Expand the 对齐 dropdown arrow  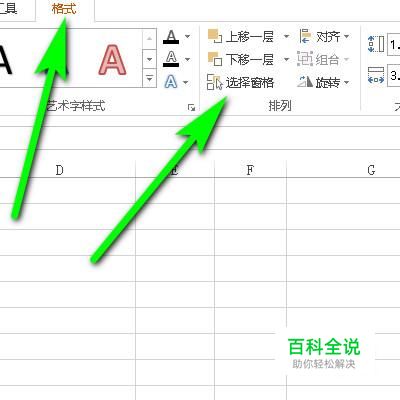coord(346,36)
